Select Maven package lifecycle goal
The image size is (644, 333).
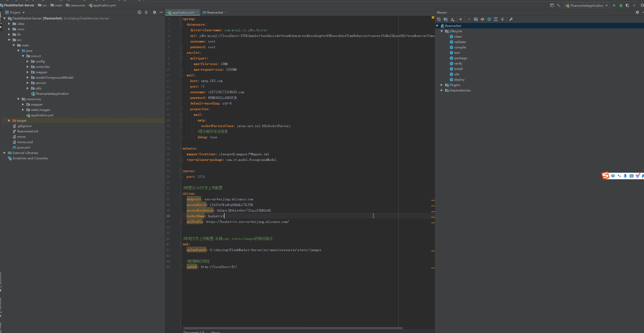coord(460,58)
